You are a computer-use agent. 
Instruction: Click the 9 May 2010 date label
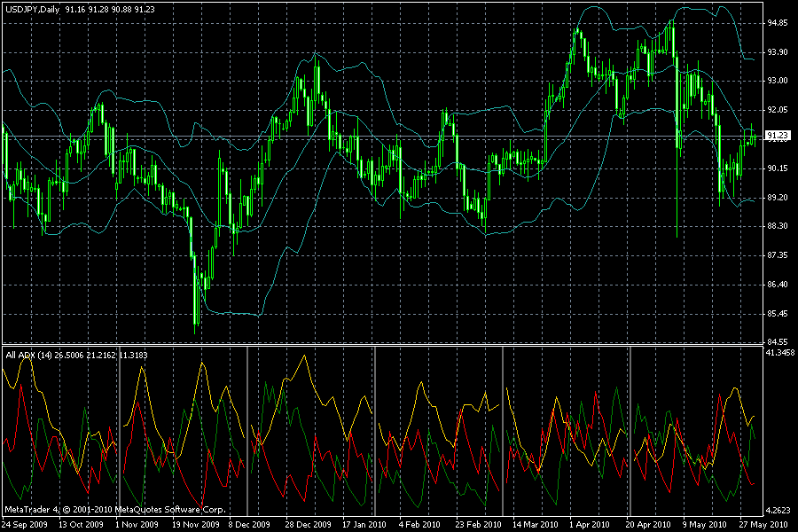(x=704, y=524)
